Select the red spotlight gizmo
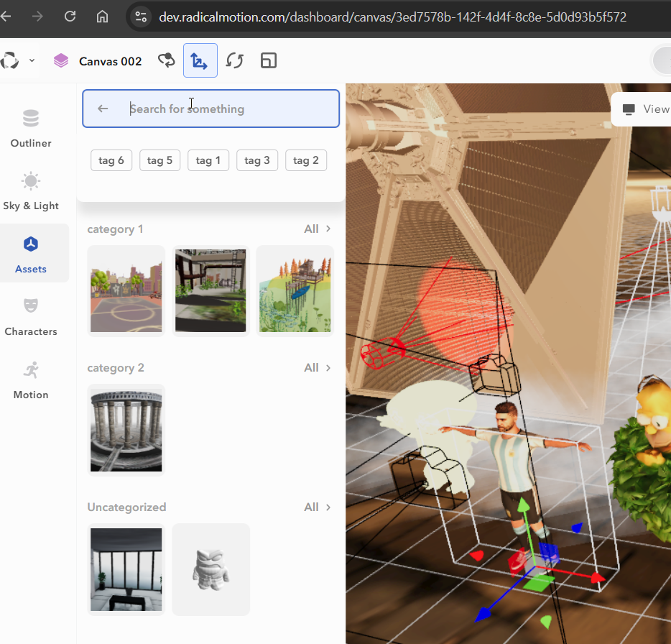 tap(382, 353)
